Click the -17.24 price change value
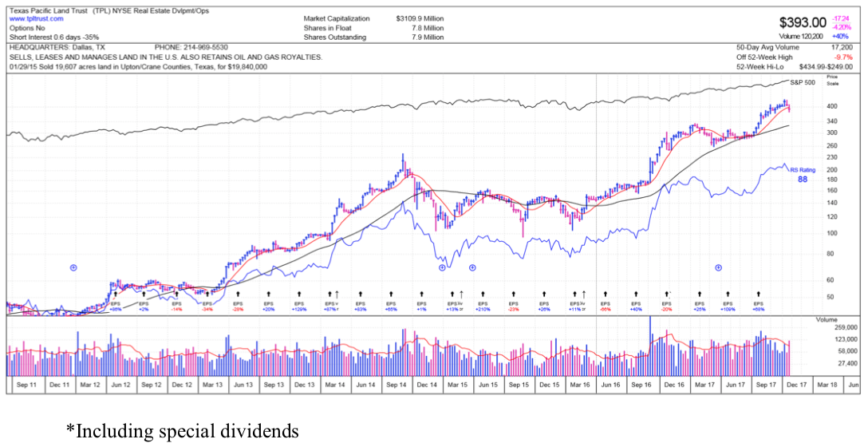Viewport: 868px width, 447px height. [841, 18]
